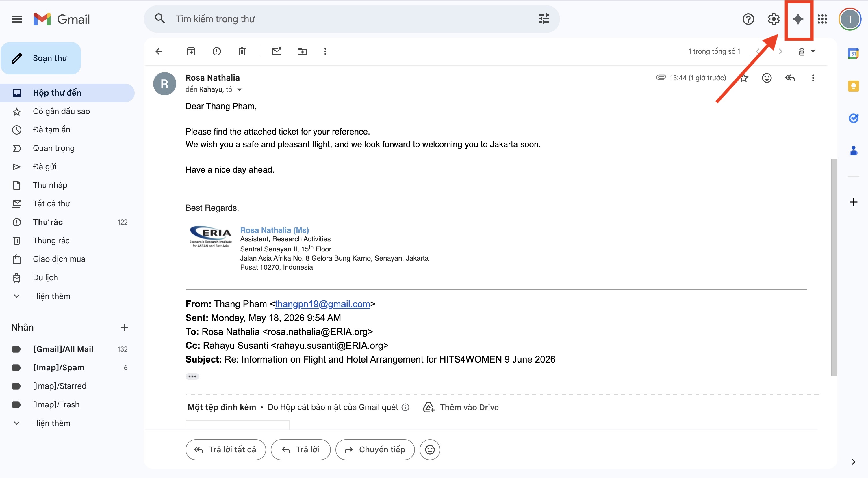Go to 'Đã gửi' sent mail
868x478 pixels.
(45, 167)
